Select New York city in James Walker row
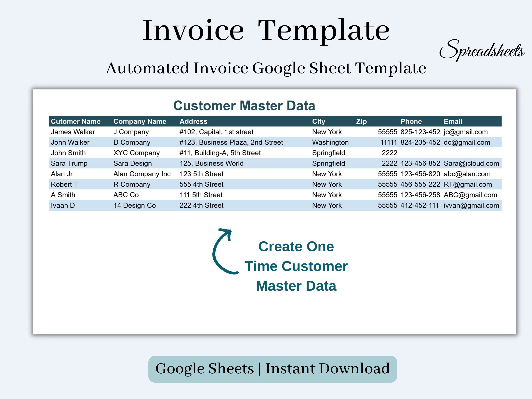 tap(327, 132)
